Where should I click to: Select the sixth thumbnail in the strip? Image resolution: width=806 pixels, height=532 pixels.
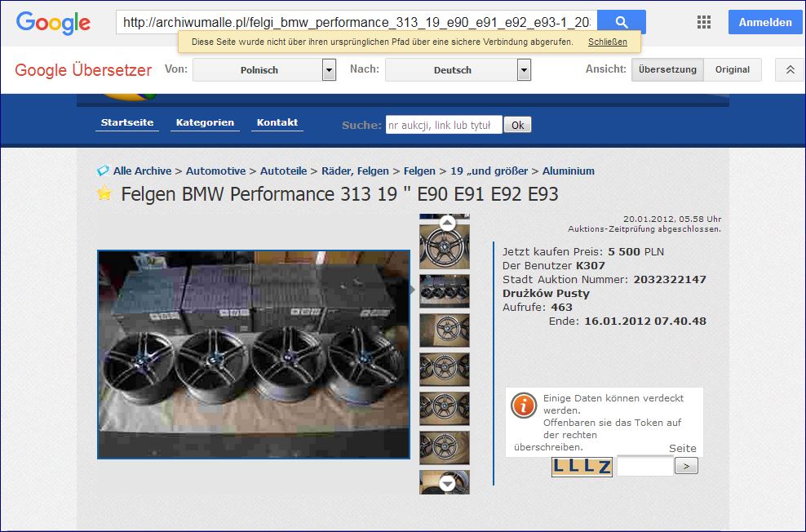(445, 447)
